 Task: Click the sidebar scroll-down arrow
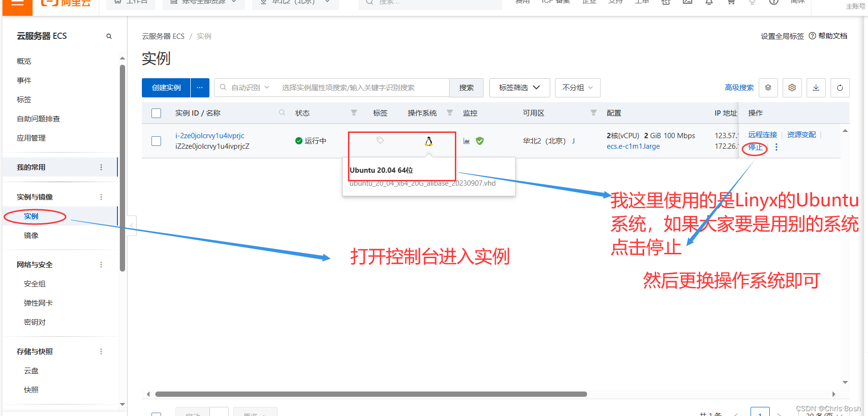122,404
